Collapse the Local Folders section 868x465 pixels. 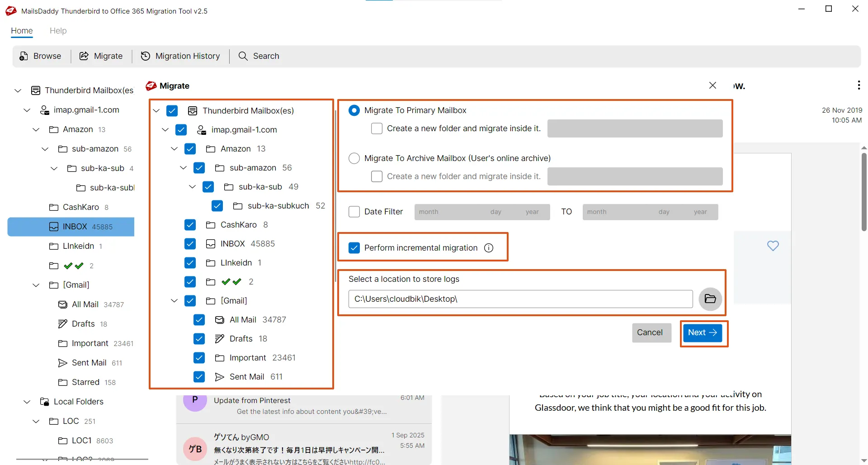click(26, 402)
